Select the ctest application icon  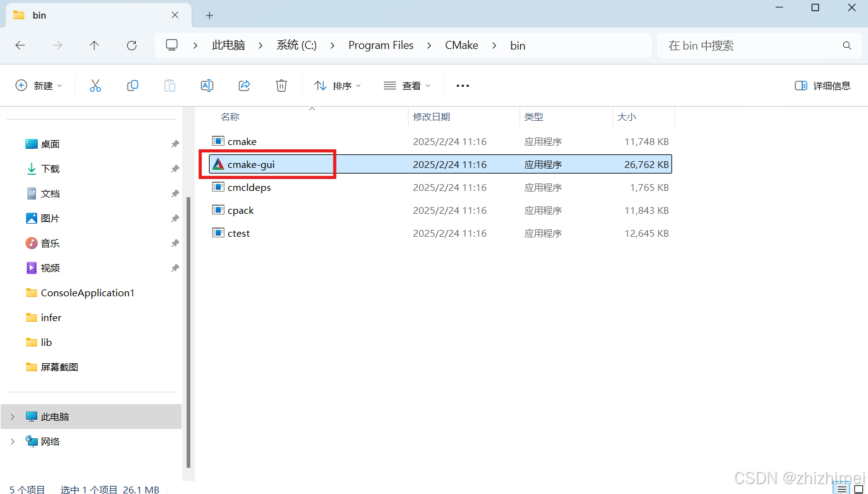pos(218,233)
